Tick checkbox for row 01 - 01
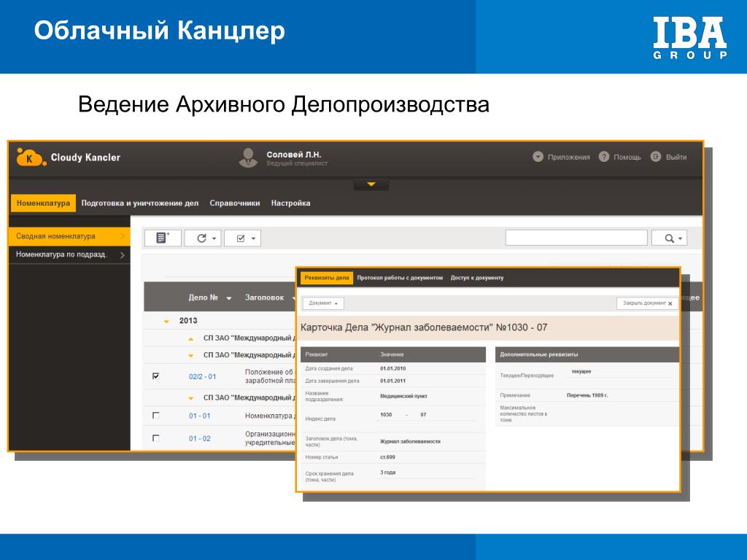Viewport: 747px width, 560px height. point(156,415)
